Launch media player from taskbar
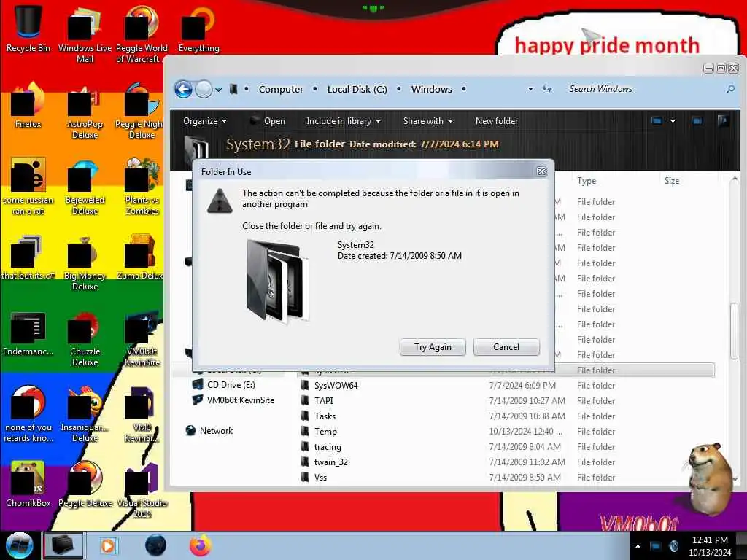Screen dimensions: 747x560 click(109, 545)
